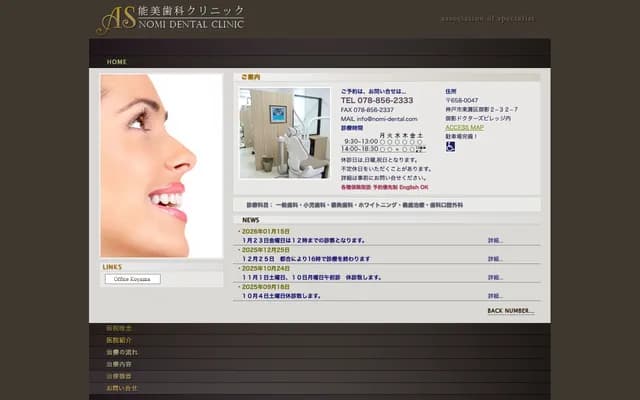Open the BACK NUMBER news archive link

(x=511, y=311)
